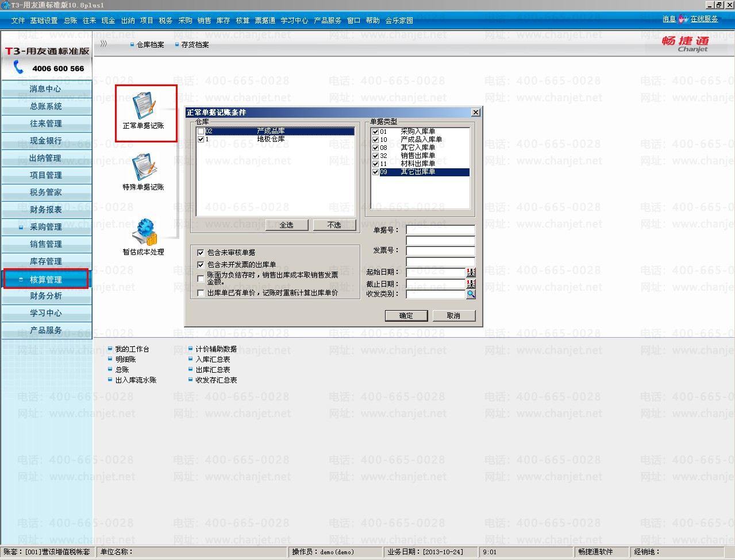Close the 正常单据记账条件 dialog
The width and height of the screenshot is (735, 560).
click(475, 112)
